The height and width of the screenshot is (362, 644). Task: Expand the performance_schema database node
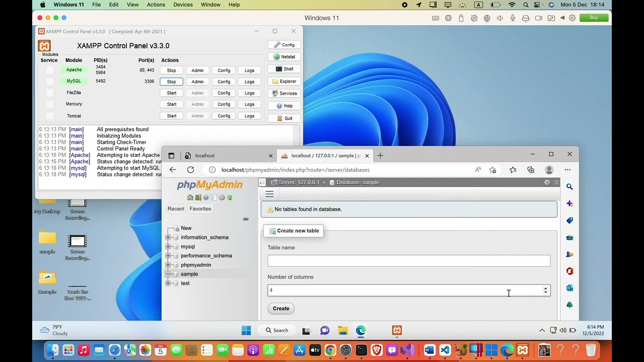point(168,256)
